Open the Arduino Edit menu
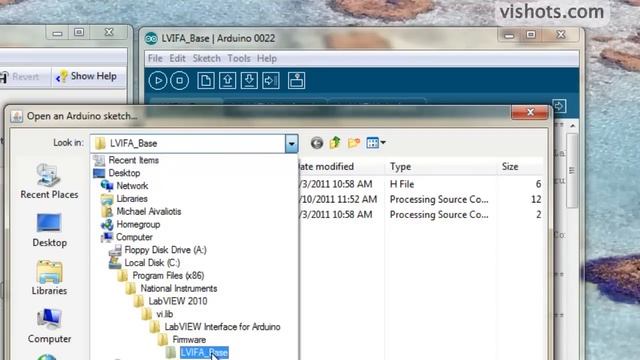The image size is (640, 360). click(177, 58)
